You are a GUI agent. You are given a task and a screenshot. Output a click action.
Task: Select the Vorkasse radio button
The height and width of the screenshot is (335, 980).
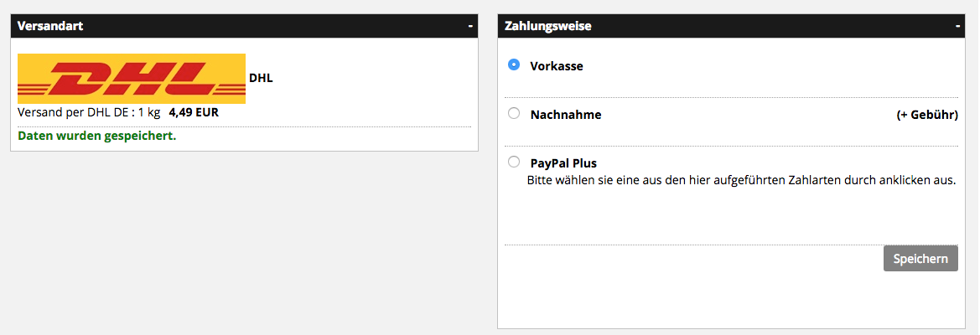tap(514, 64)
